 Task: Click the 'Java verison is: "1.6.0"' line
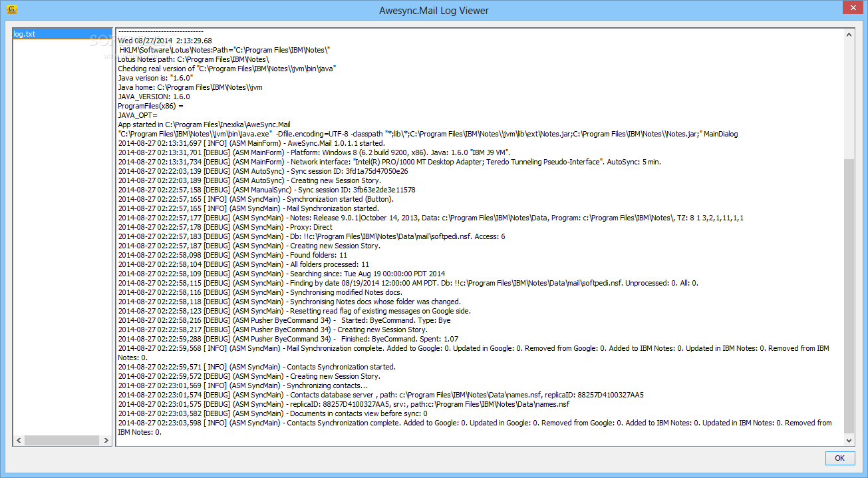click(x=155, y=78)
